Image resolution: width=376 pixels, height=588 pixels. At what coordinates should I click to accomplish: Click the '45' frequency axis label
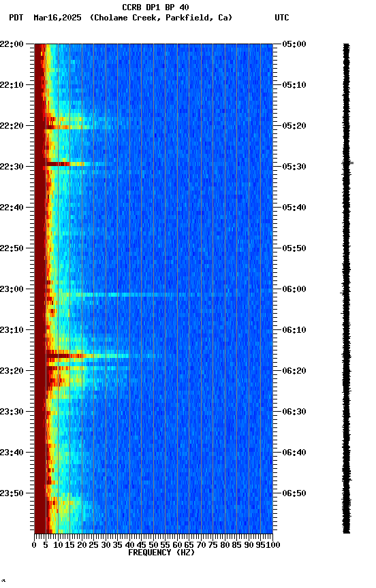(142, 545)
